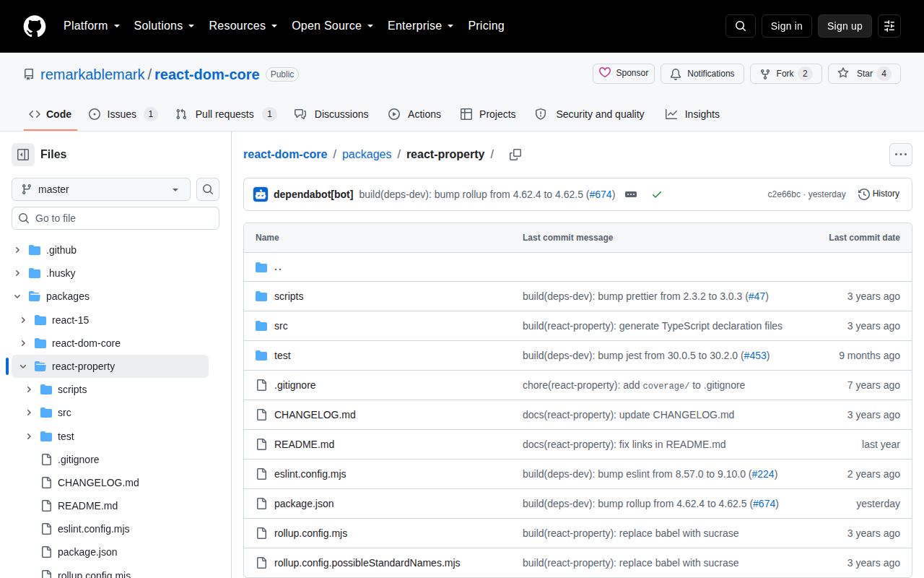Viewport: 924px width, 578px height.
Task: Click Sign in button
Action: tap(786, 26)
